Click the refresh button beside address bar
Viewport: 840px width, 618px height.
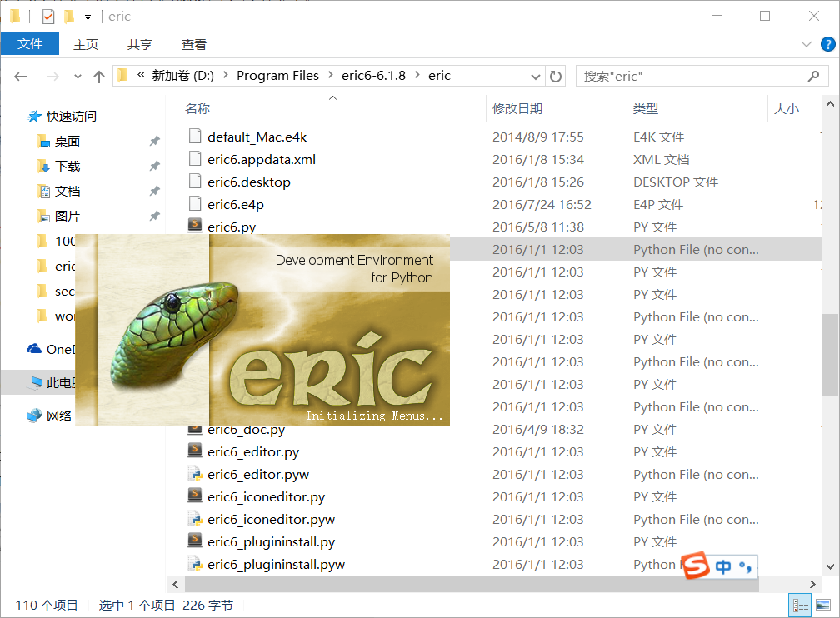point(556,77)
